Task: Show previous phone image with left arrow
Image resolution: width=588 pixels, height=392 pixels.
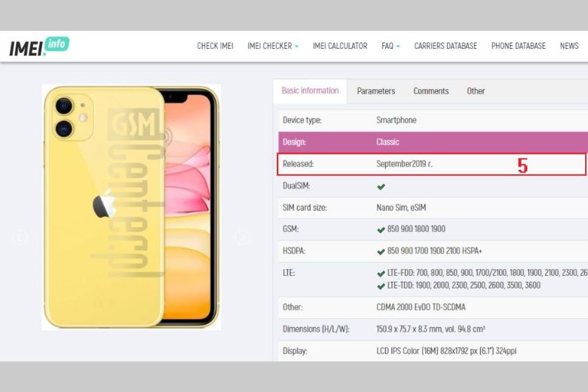Action: pyautogui.click(x=20, y=237)
